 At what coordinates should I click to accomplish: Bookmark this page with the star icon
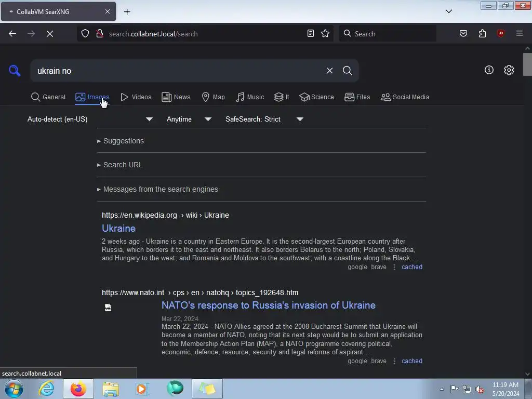click(x=325, y=33)
